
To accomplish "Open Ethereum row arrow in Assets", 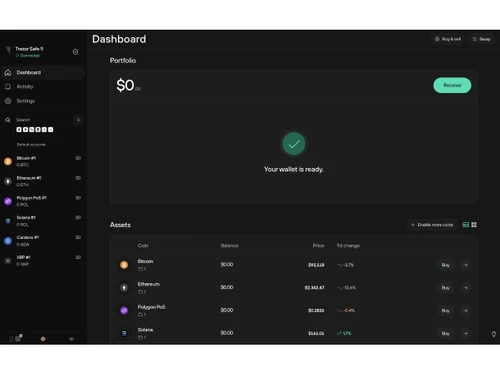I will pos(466,288).
